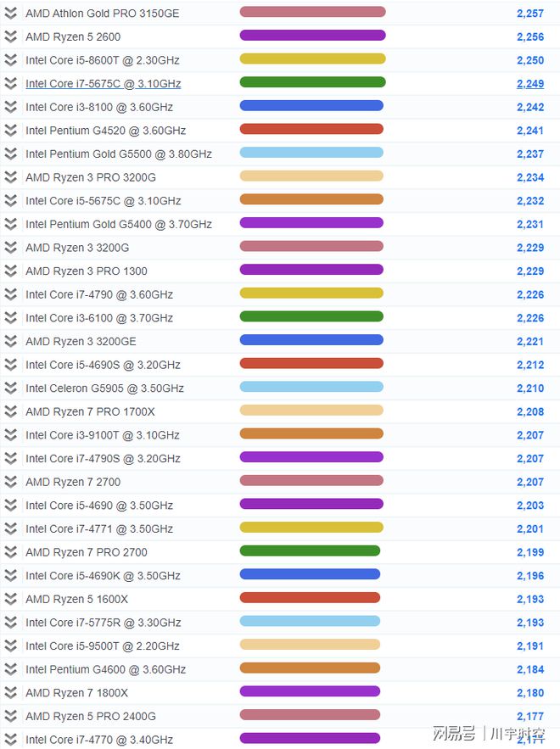Click the 2,249 score link
Viewport: 560px width, 749px height.
(529, 84)
